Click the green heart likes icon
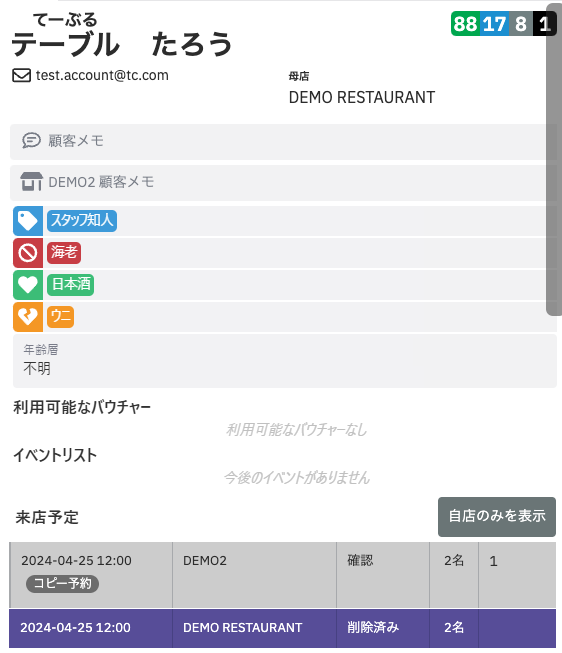This screenshot has width=562, height=653. (28, 285)
